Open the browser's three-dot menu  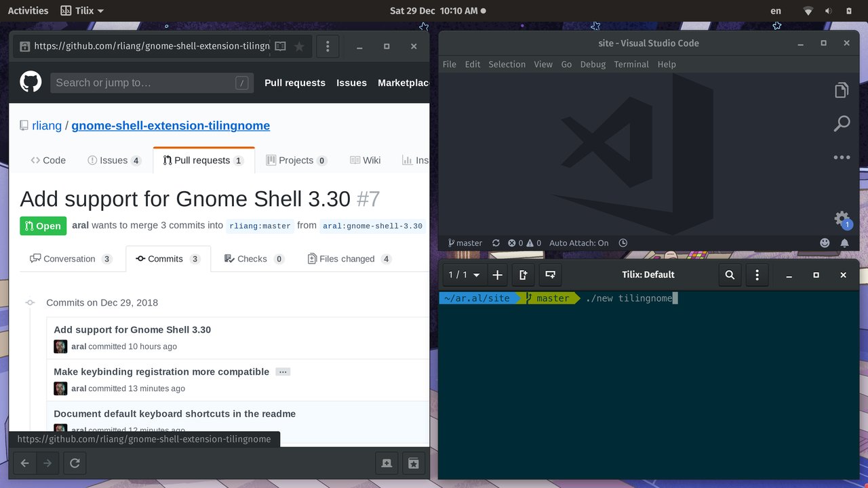coord(328,47)
